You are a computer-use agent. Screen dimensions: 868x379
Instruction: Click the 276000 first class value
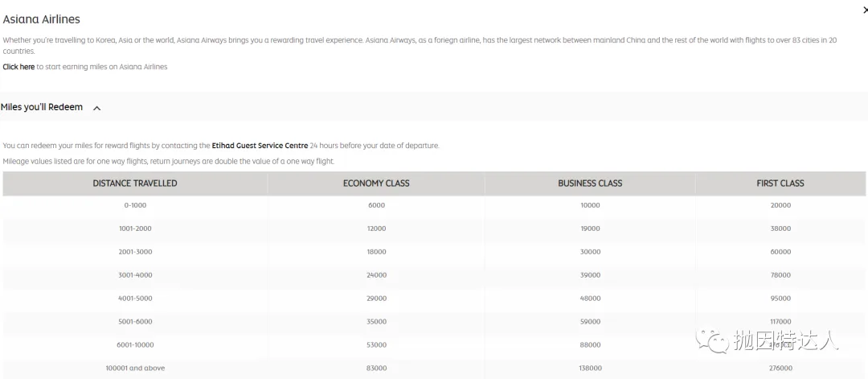tap(780, 368)
